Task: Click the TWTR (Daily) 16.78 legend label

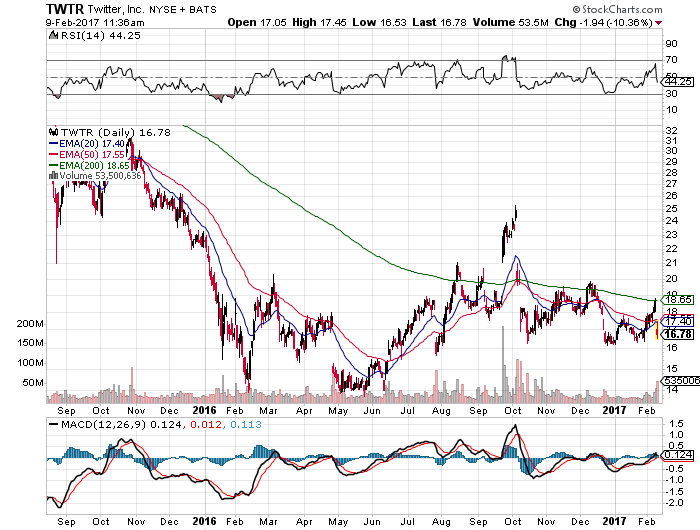Action: pyautogui.click(x=116, y=132)
